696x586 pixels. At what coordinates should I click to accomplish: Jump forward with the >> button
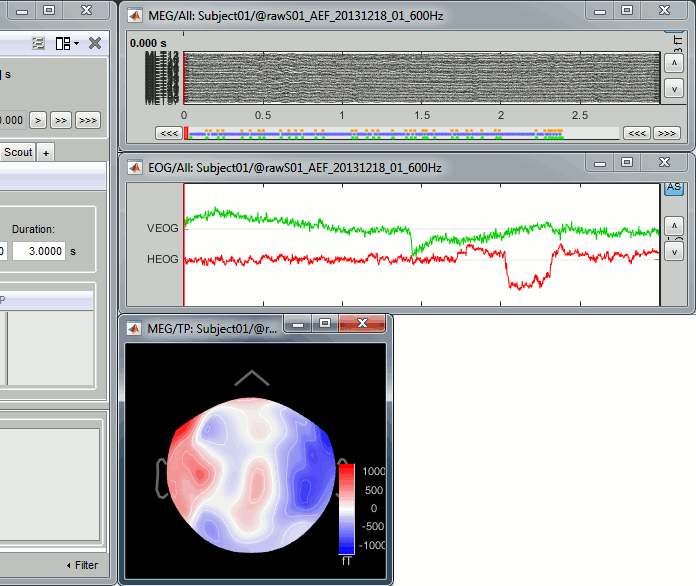[x=61, y=119]
